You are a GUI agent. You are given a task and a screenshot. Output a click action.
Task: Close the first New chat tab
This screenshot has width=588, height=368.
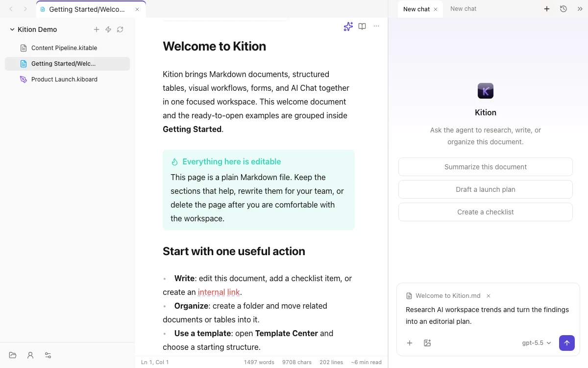coord(436,9)
